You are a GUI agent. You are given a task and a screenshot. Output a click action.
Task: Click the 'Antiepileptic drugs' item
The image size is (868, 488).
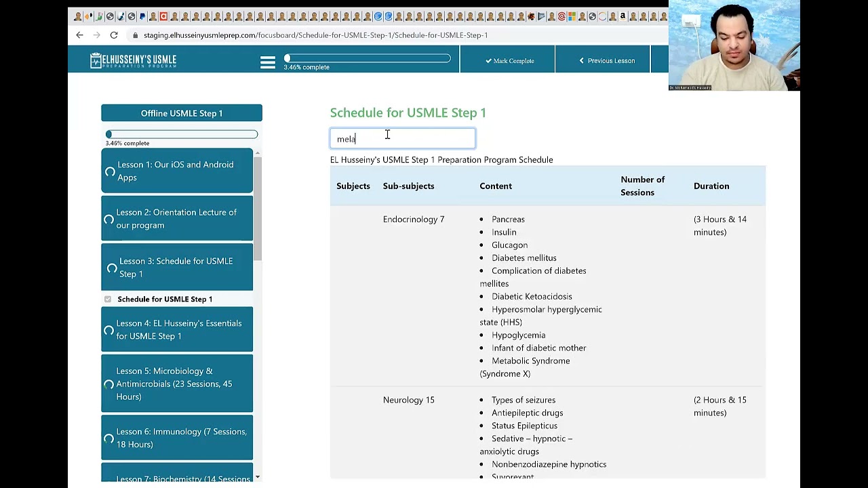pos(527,413)
